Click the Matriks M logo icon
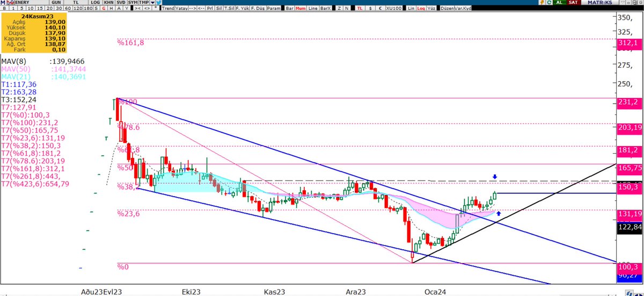 tap(3, 4)
